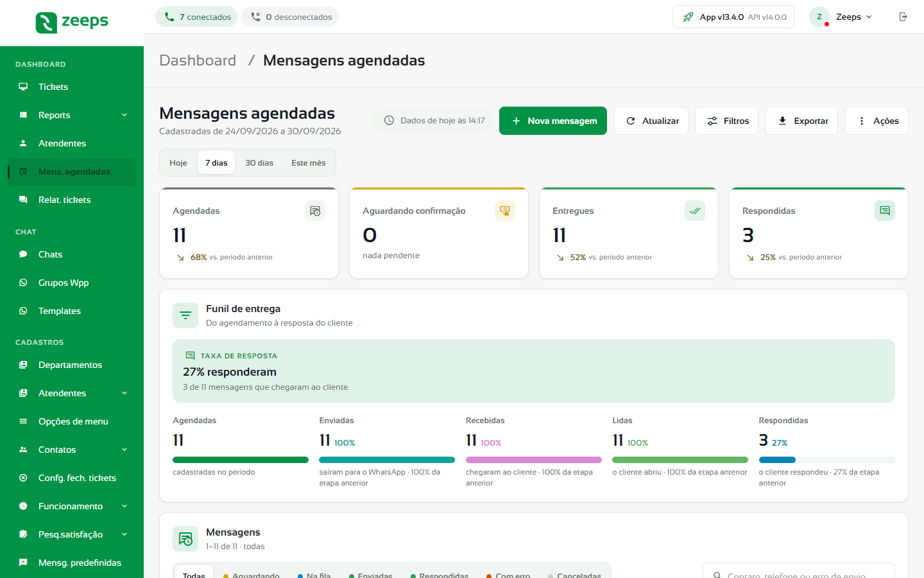This screenshot has width=924, height=578.
Task: Click the message icon on the Respondidas card
Action: pos(885,211)
